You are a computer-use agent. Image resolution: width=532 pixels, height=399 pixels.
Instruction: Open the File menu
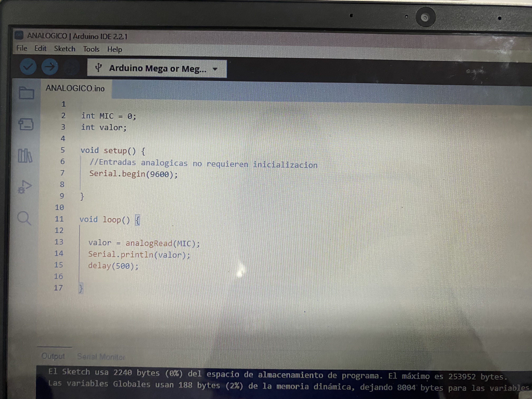(22, 48)
